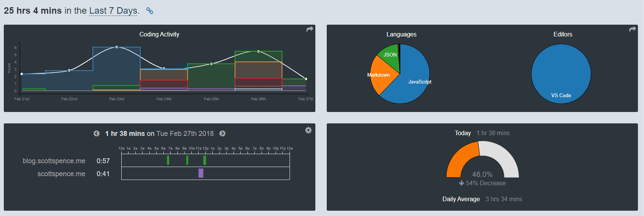
Task: Click share arrow on Languages and Editors panel
Action: click(x=632, y=29)
